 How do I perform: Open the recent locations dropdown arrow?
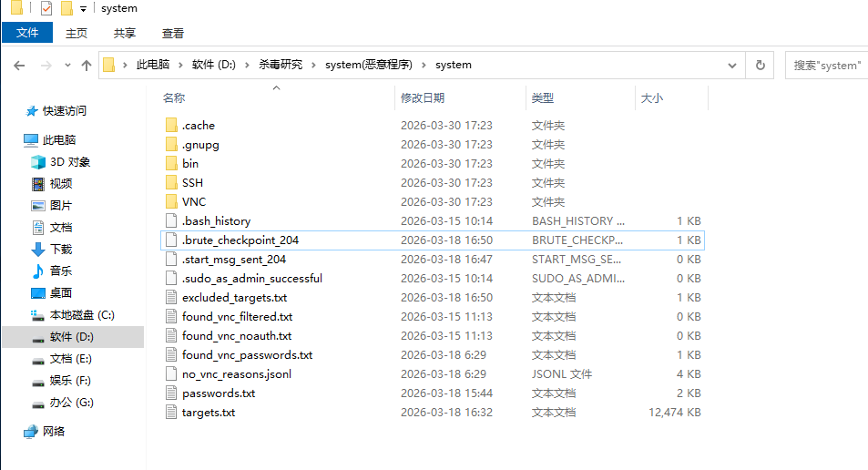(x=66, y=66)
